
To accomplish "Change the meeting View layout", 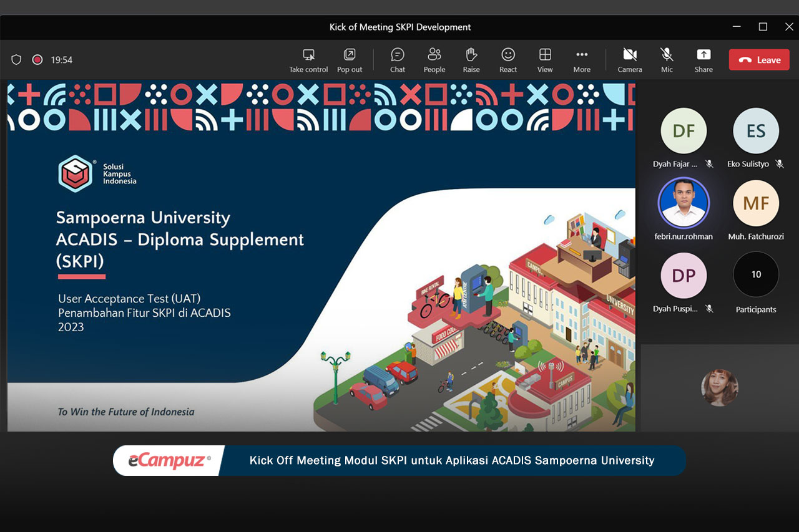I will point(545,60).
